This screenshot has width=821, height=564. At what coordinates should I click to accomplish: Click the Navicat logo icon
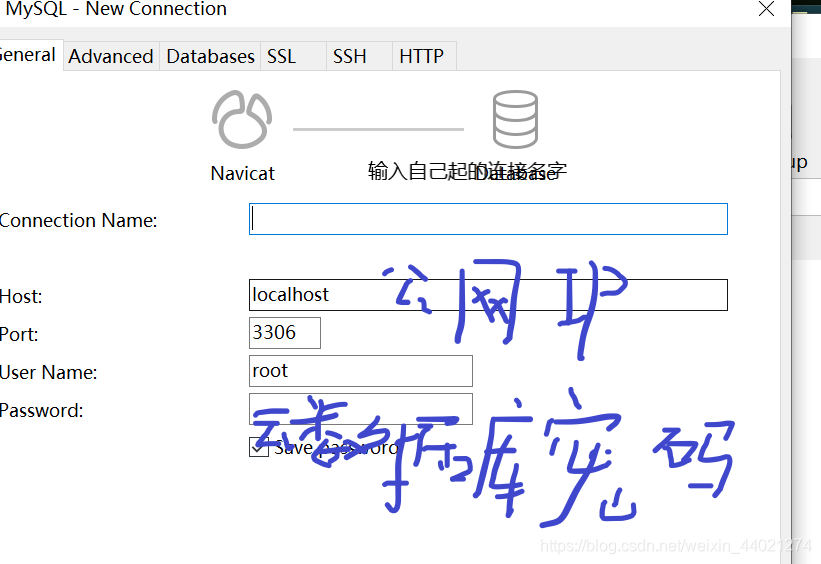242,119
